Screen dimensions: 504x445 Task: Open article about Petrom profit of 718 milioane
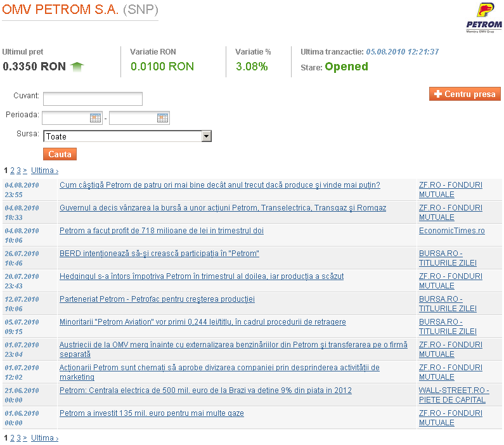(x=161, y=231)
